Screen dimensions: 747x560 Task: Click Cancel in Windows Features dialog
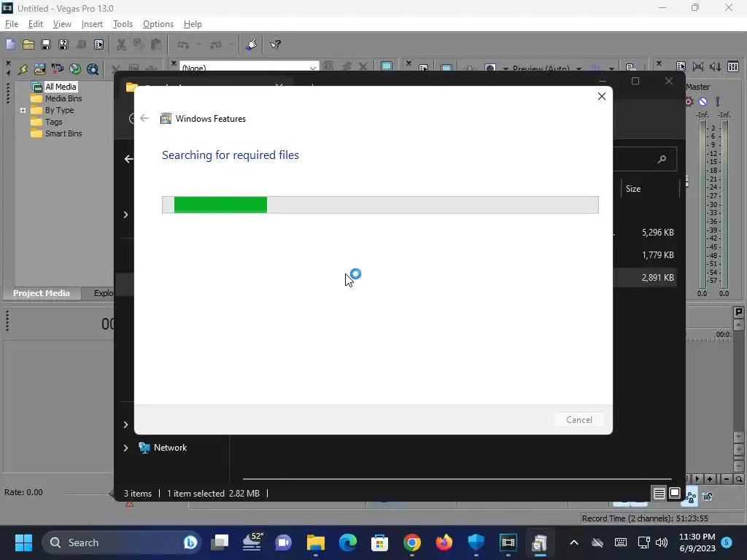pyautogui.click(x=578, y=419)
